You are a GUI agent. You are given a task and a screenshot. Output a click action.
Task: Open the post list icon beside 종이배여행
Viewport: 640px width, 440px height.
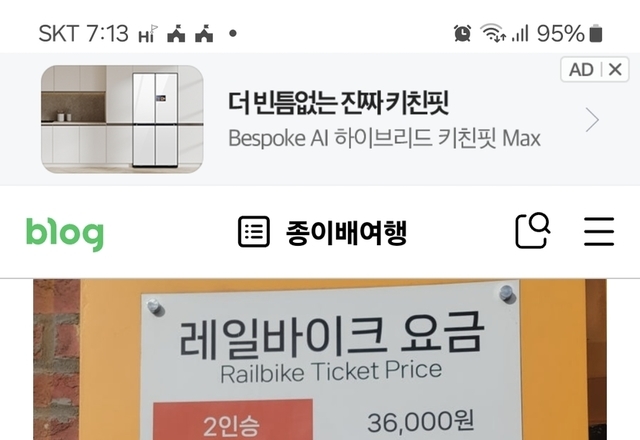254,232
